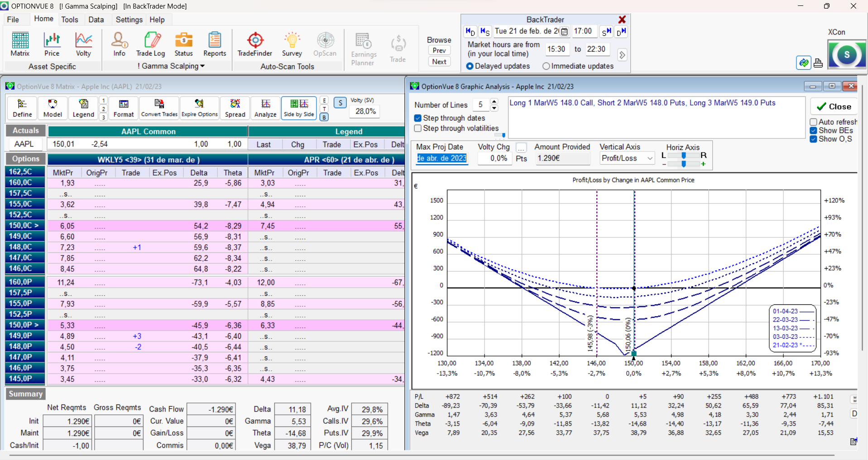Enable the Auto refresh checkbox
The width and height of the screenshot is (868, 460).
[814, 122]
